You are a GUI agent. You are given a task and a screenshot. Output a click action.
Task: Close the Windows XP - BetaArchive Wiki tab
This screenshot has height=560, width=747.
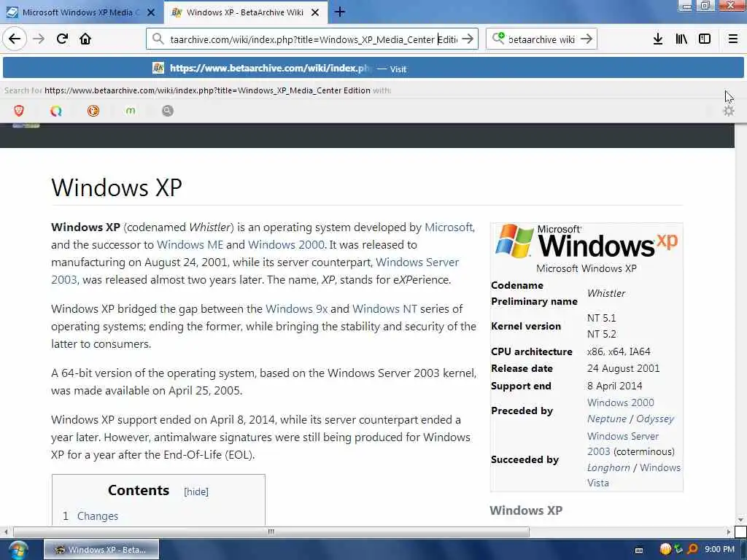click(315, 12)
